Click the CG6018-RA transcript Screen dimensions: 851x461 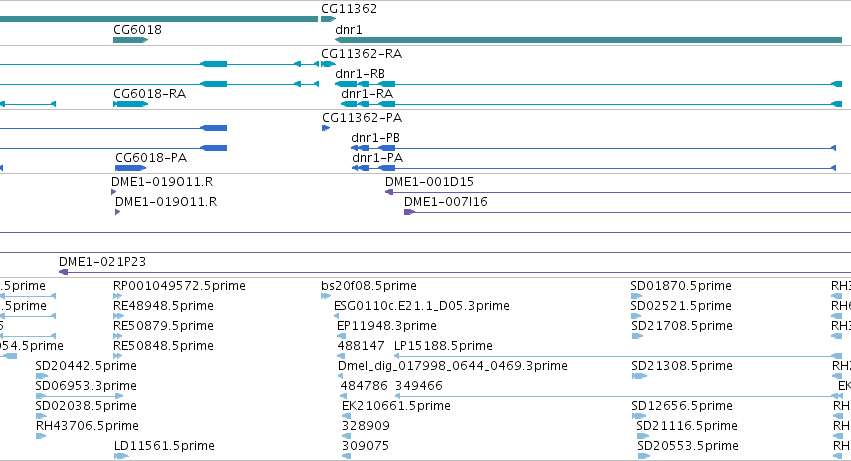(130, 104)
